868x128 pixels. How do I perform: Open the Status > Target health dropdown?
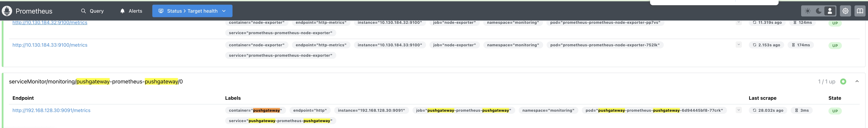(x=192, y=11)
